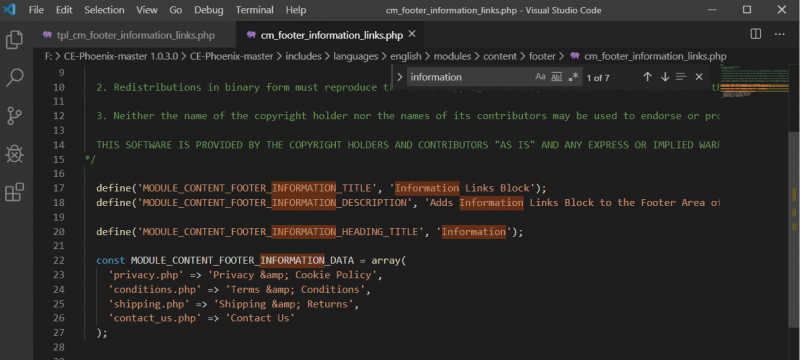Click 'Contact Us' string on line 26
The height and width of the screenshot is (360, 800).
click(x=260, y=318)
